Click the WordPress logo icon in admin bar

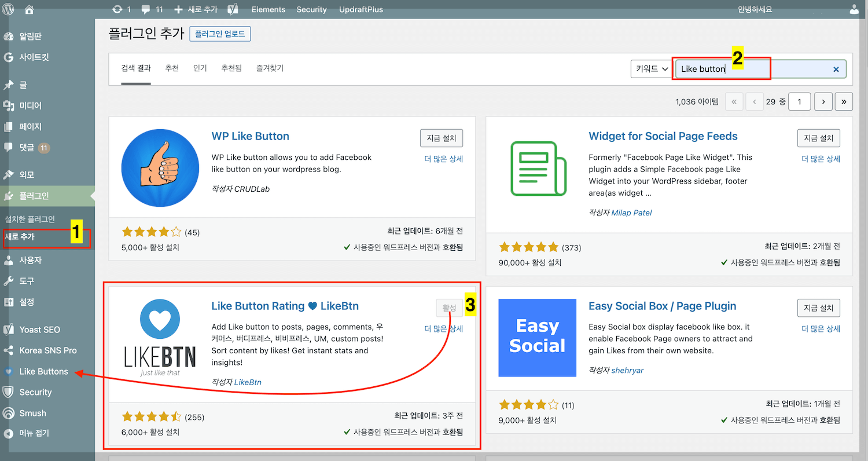click(9, 9)
